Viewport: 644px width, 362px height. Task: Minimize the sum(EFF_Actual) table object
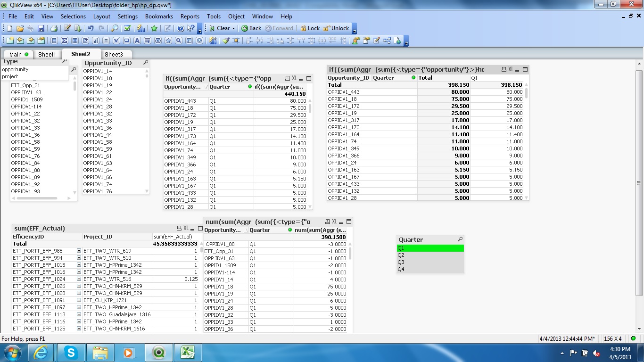(x=193, y=229)
